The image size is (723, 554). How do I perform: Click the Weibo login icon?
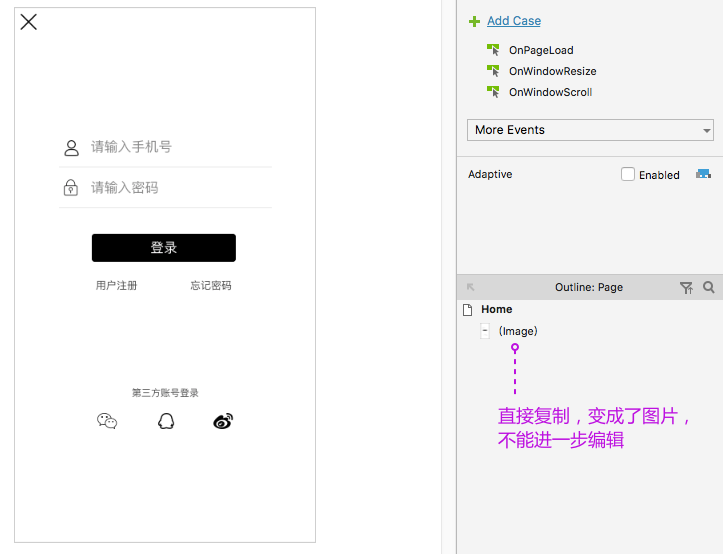point(223,421)
